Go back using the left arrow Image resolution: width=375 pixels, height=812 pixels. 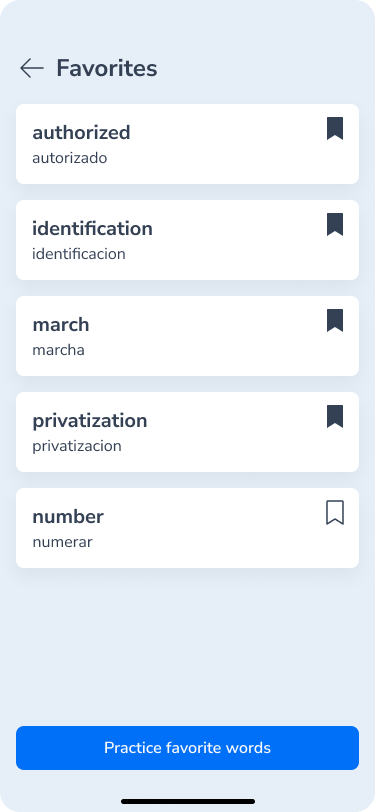(x=32, y=68)
